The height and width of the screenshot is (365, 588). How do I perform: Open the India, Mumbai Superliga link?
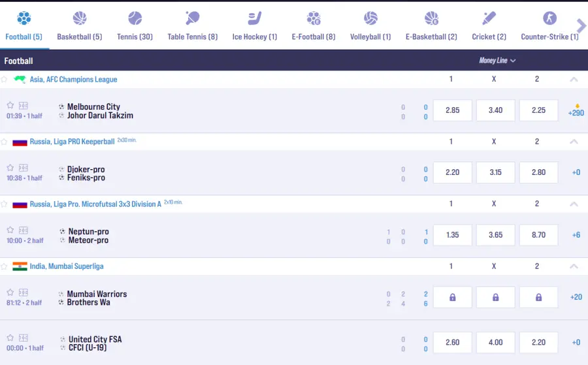(67, 266)
